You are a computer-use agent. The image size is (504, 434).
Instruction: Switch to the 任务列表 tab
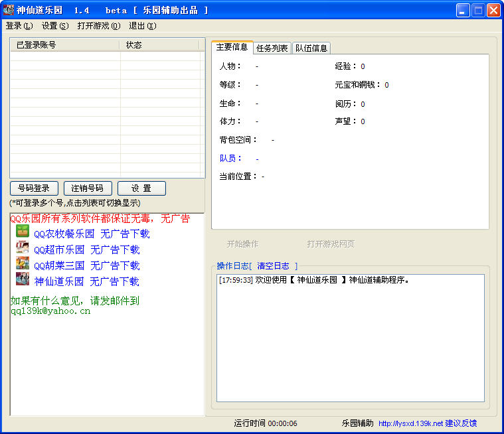click(x=272, y=48)
